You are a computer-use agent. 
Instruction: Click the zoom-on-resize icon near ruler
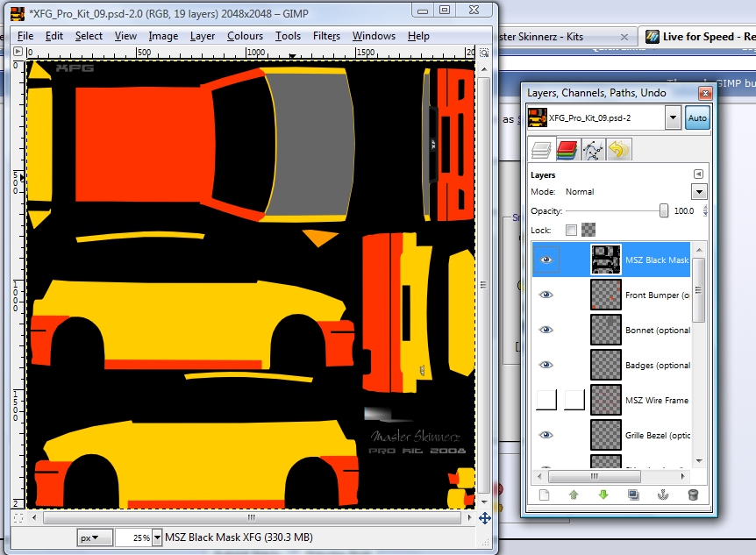tap(484, 52)
